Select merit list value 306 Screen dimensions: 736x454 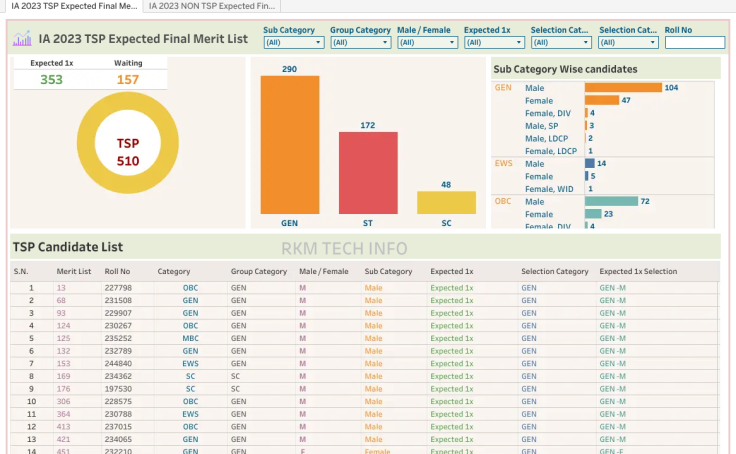click(x=63, y=401)
